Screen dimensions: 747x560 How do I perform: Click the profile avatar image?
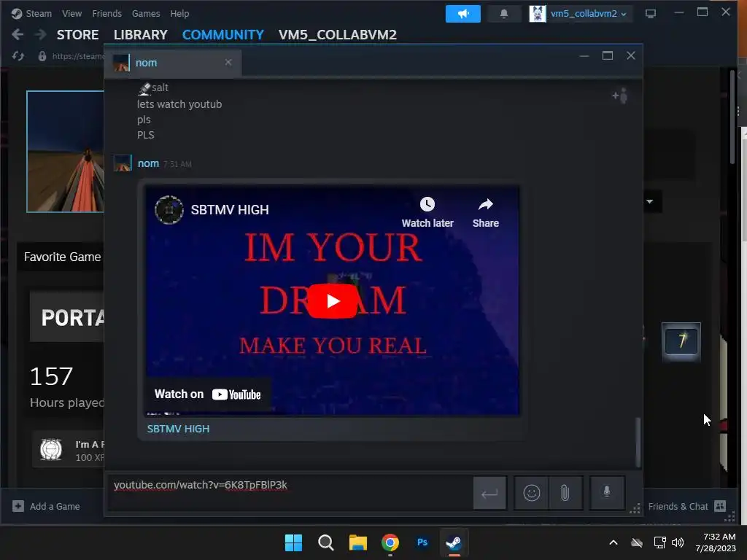[65, 152]
